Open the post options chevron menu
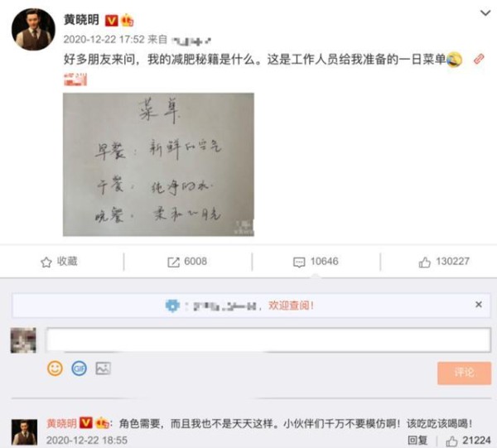 tap(485, 13)
